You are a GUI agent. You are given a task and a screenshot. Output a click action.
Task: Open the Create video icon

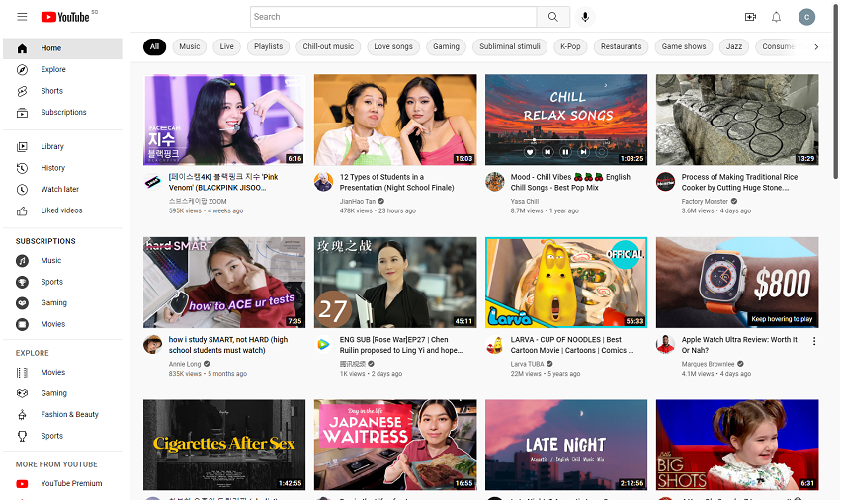coord(750,17)
